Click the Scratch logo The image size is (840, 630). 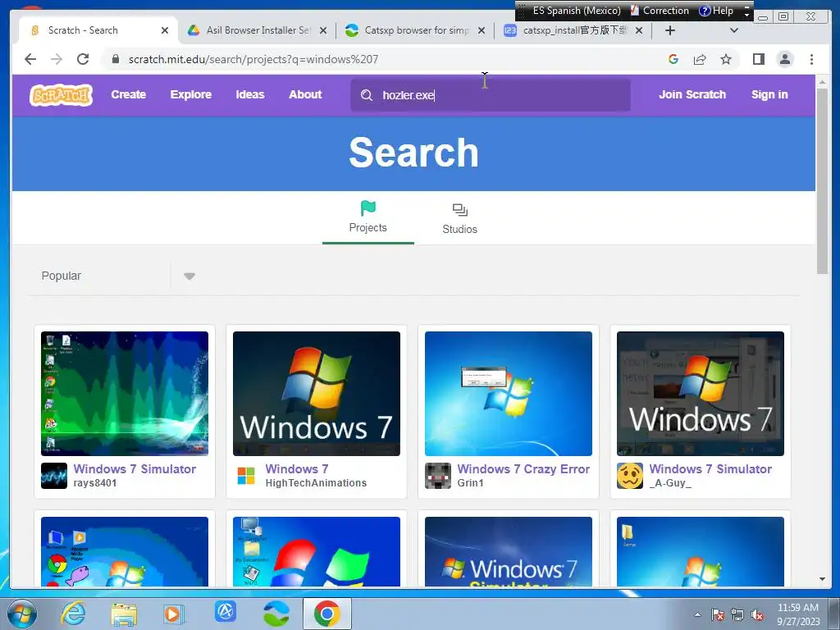(x=61, y=95)
